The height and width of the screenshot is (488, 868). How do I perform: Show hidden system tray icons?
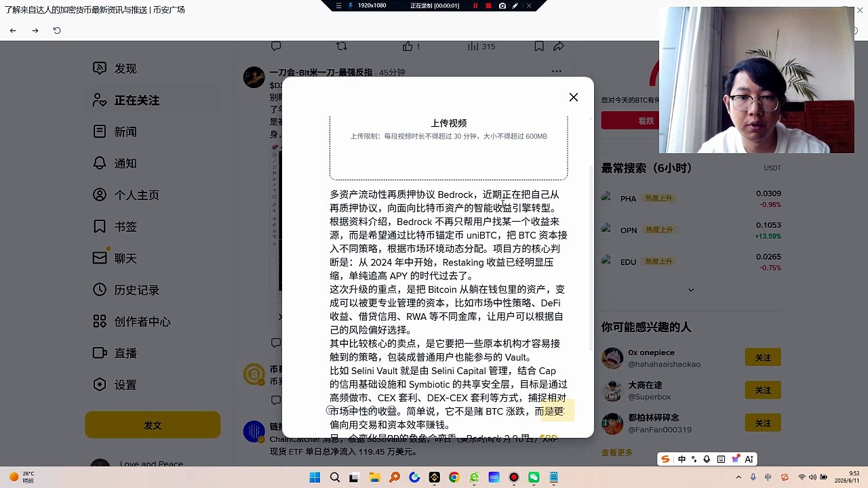(738, 477)
